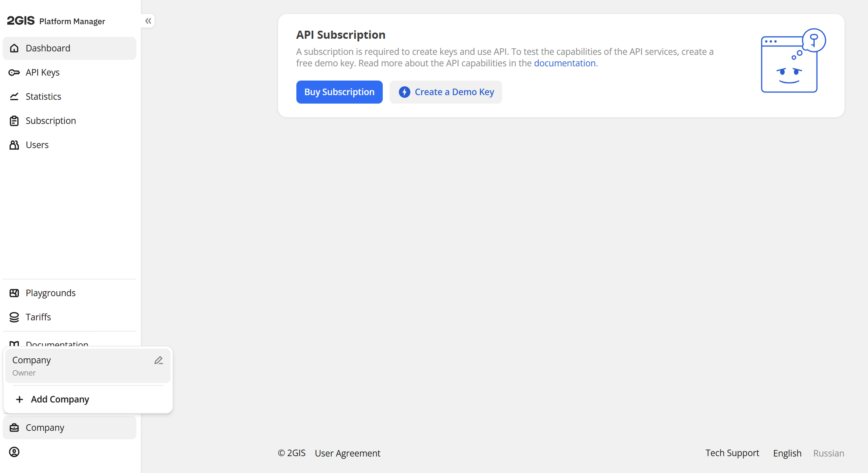Screen dimensions: 868x473
Task: Select English language option
Action: 787,453
